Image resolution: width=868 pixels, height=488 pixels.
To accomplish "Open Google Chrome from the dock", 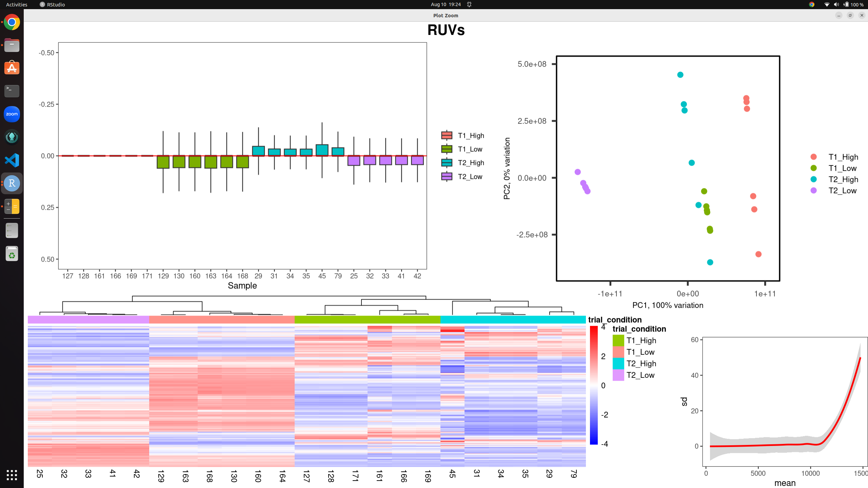I will 12,22.
